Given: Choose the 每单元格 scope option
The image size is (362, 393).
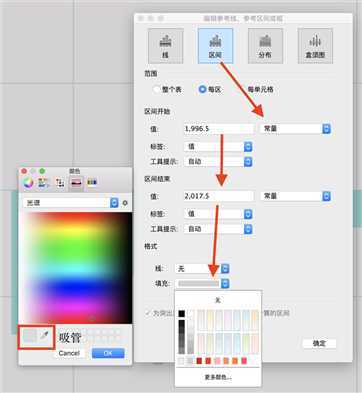Looking at the screenshot, I should (x=260, y=89).
